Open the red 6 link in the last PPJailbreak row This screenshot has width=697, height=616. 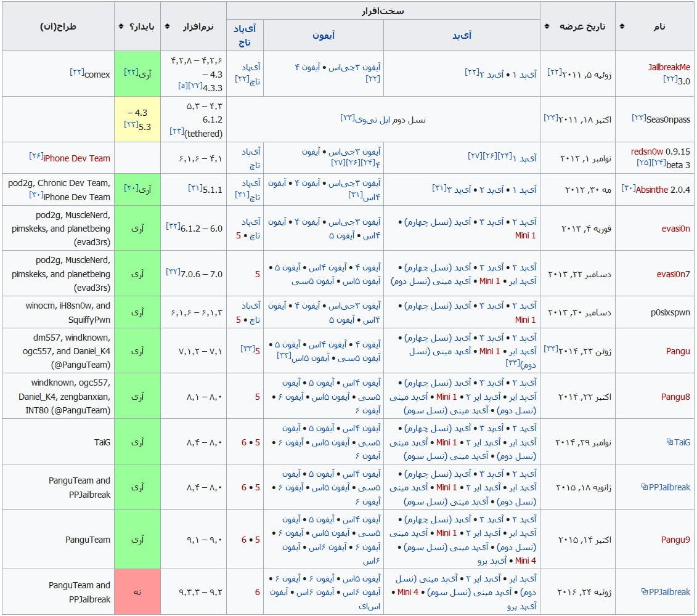[x=258, y=592]
